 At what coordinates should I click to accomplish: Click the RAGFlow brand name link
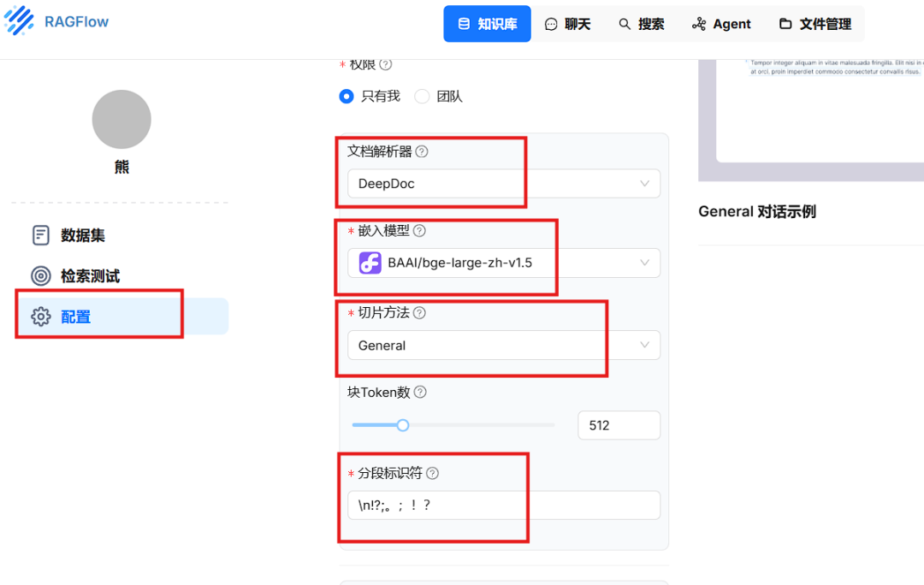(77, 21)
